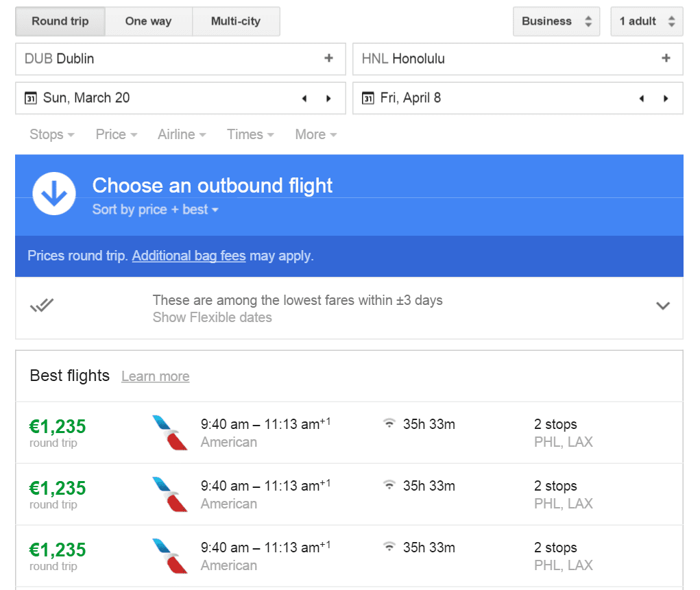Open the Business cabin class dropdown
Viewport: 700px width, 590px height.
(556, 21)
